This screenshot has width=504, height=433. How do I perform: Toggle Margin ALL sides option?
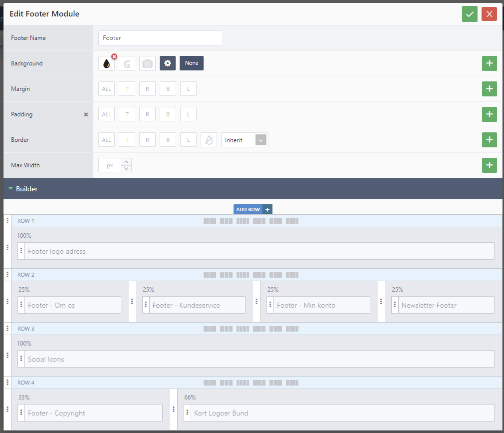point(106,89)
